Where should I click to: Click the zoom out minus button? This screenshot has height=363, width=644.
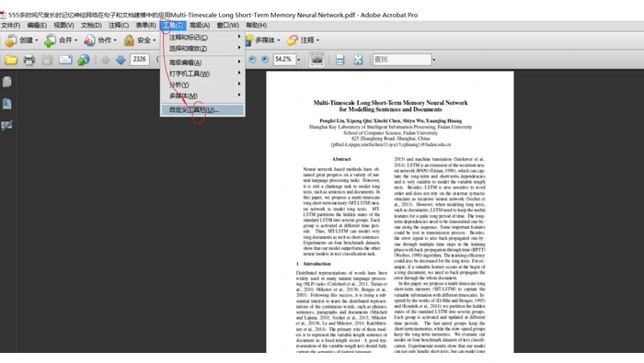253,60
